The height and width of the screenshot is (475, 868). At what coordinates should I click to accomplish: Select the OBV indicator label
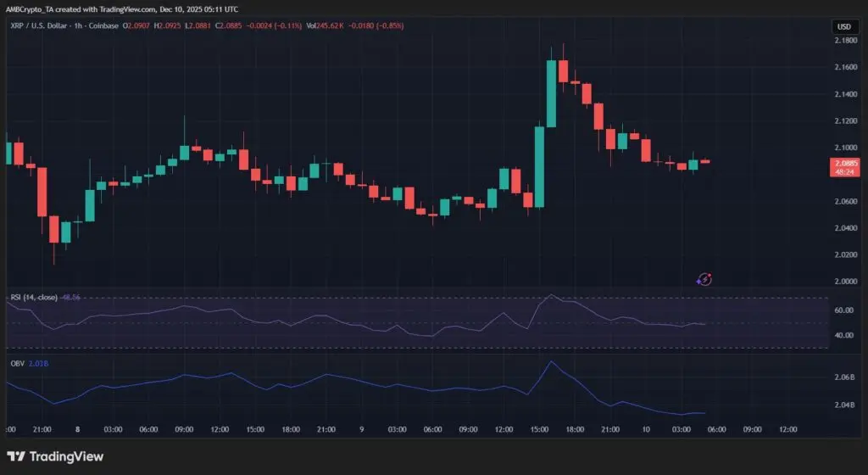16,363
